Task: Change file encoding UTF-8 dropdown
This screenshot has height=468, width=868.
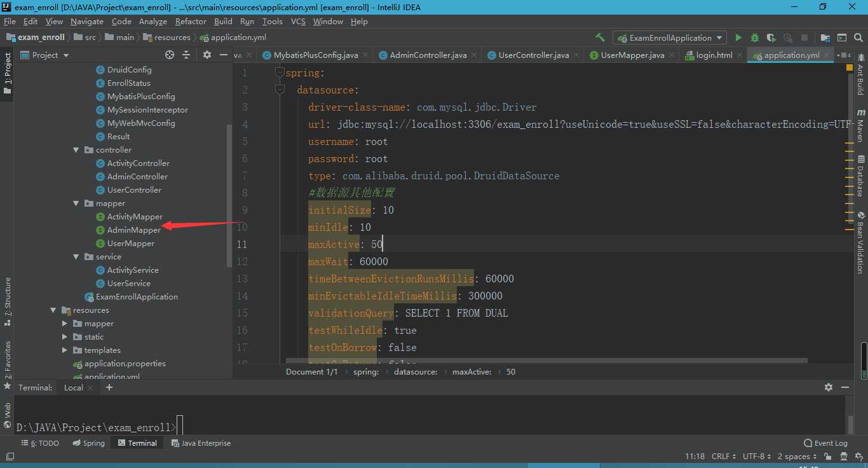Action: click(x=757, y=456)
